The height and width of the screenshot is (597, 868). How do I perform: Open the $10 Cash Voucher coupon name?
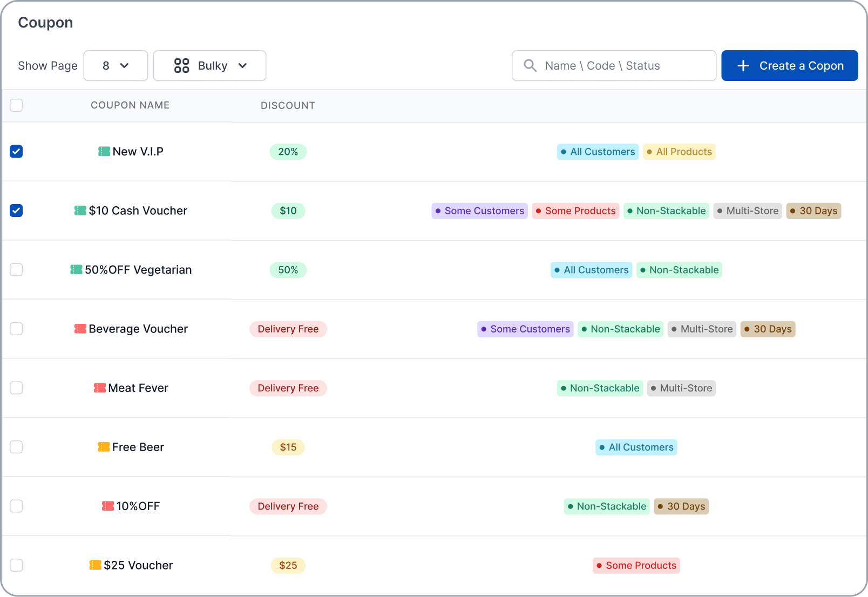pos(138,211)
